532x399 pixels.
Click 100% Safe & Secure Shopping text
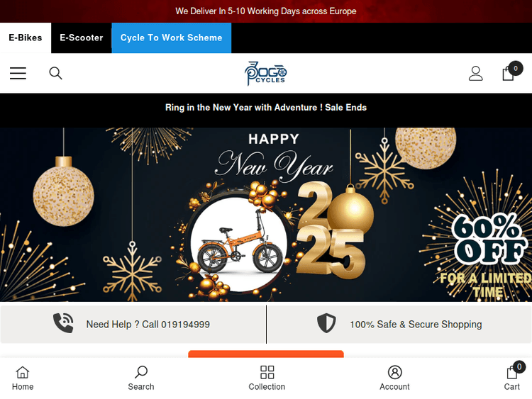pos(416,325)
